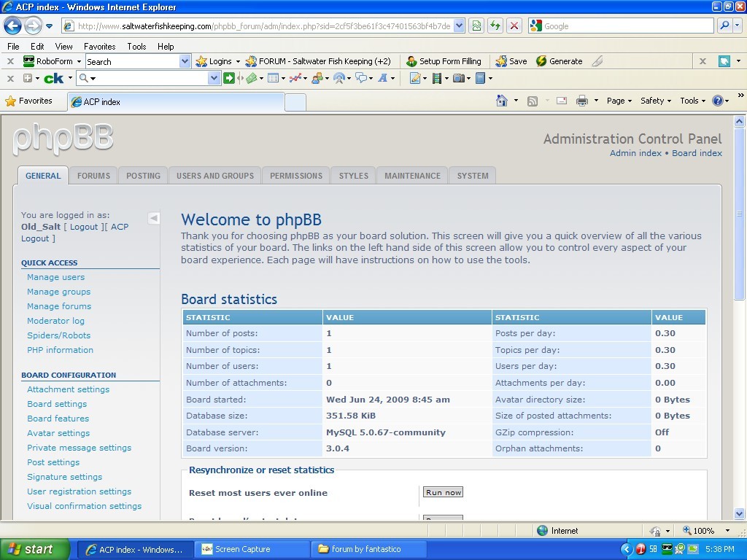Open the Google search provider dropdown

click(x=738, y=26)
